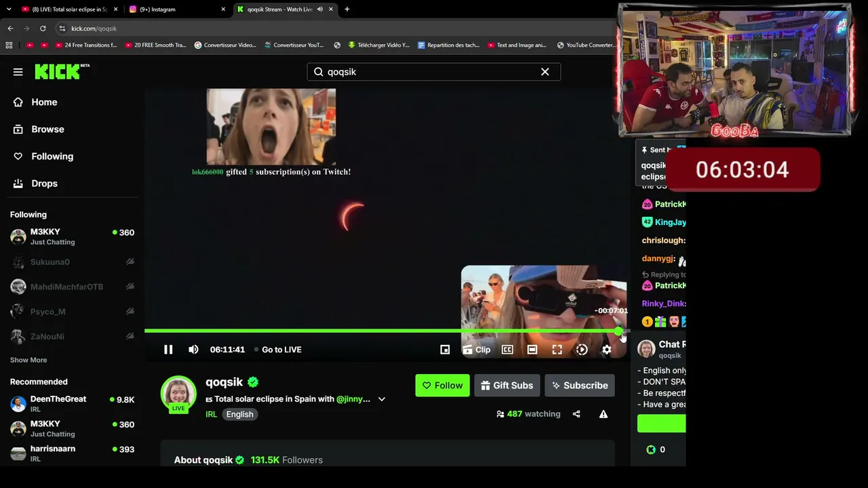Open a new browser tab
The height and width of the screenshot is (488, 868).
[x=347, y=9]
